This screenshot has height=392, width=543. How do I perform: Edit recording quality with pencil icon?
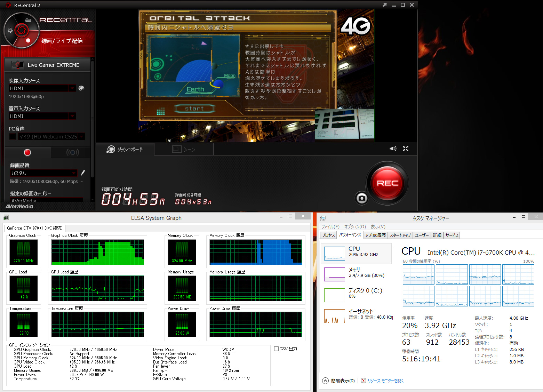(x=83, y=173)
